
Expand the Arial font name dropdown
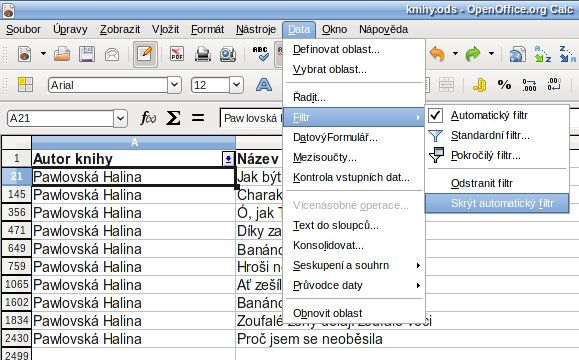pyautogui.click(x=174, y=85)
